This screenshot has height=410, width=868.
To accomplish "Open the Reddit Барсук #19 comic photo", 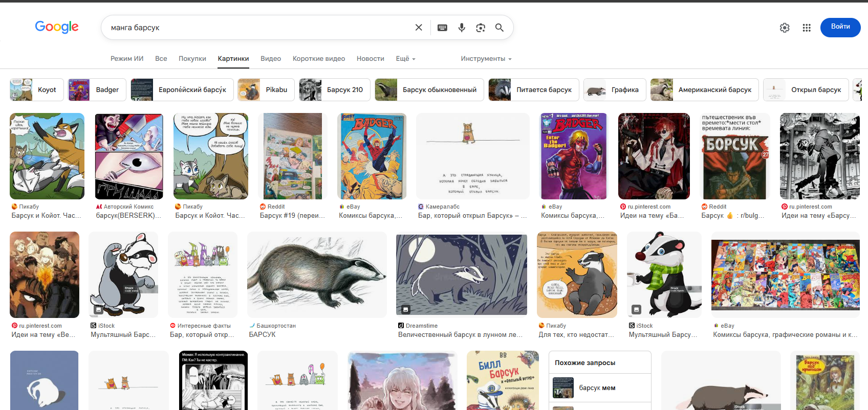I will coord(293,156).
